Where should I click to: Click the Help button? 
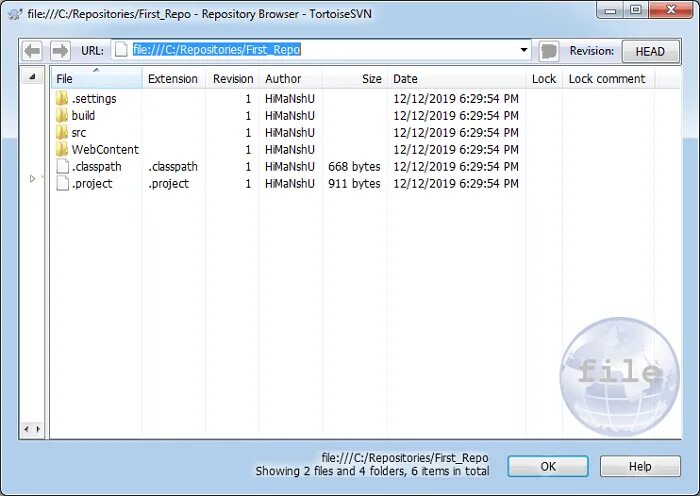pos(640,467)
